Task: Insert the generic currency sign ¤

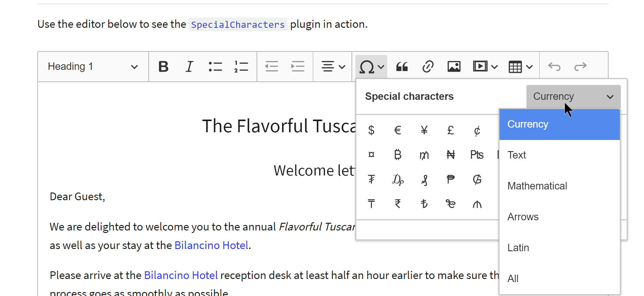Action: click(x=371, y=154)
